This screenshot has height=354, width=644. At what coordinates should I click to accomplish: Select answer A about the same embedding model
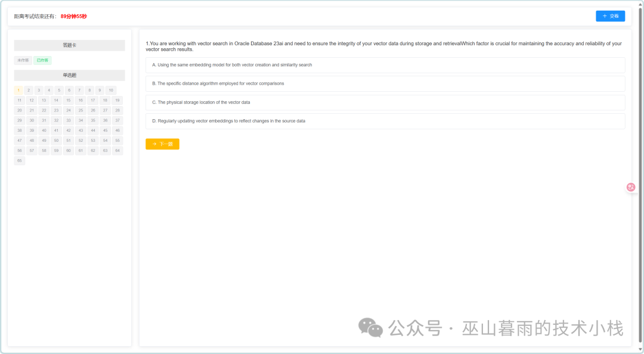385,65
